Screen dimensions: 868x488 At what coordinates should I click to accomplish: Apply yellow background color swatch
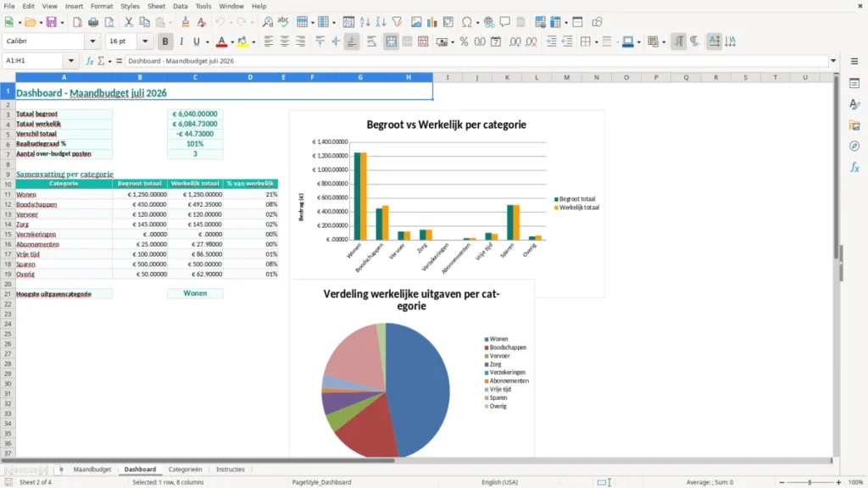(x=243, y=42)
